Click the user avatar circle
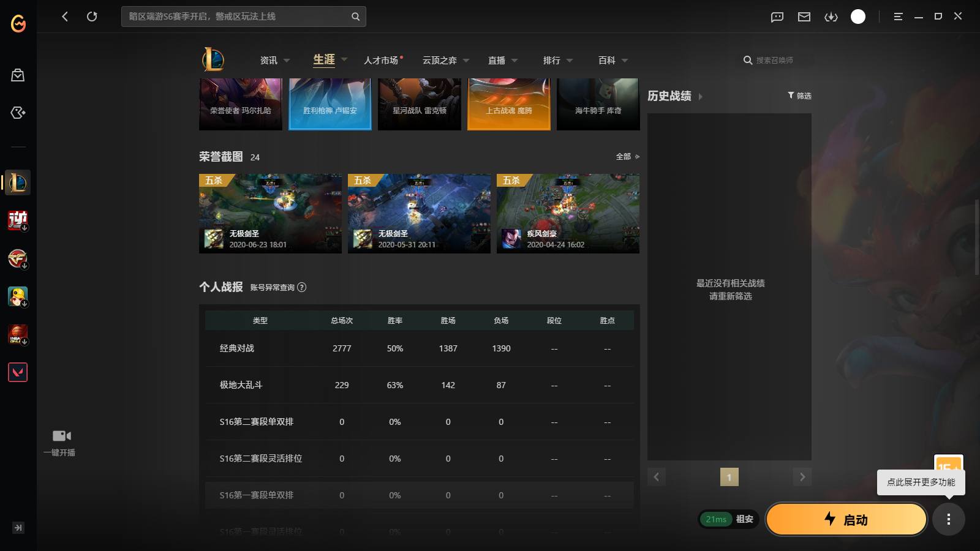The width and height of the screenshot is (980, 551). point(858,17)
